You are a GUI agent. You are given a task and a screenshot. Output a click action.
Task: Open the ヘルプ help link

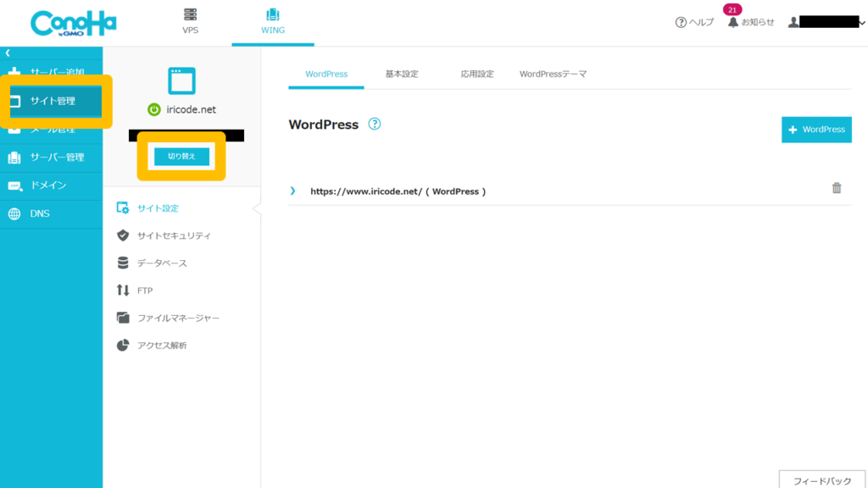(x=695, y=22)
